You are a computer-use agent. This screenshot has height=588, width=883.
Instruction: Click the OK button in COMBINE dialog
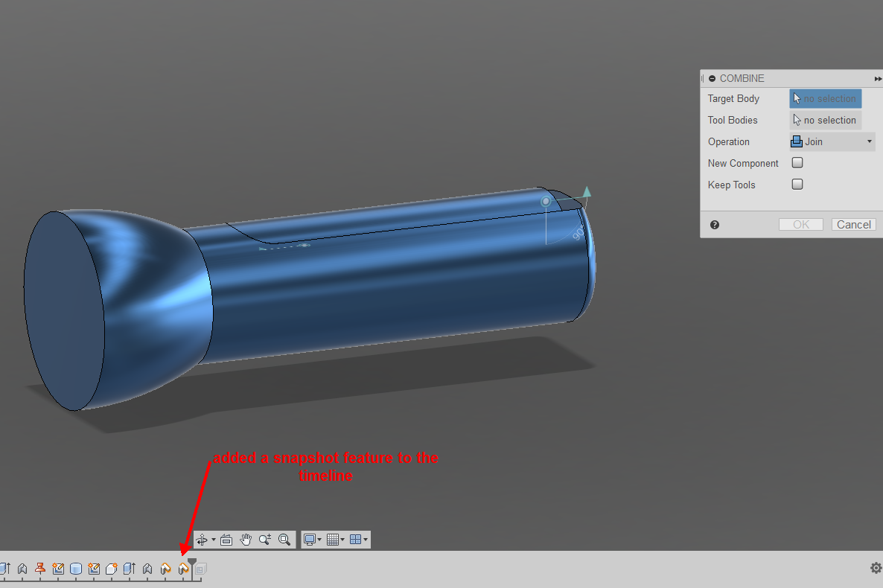801,225
